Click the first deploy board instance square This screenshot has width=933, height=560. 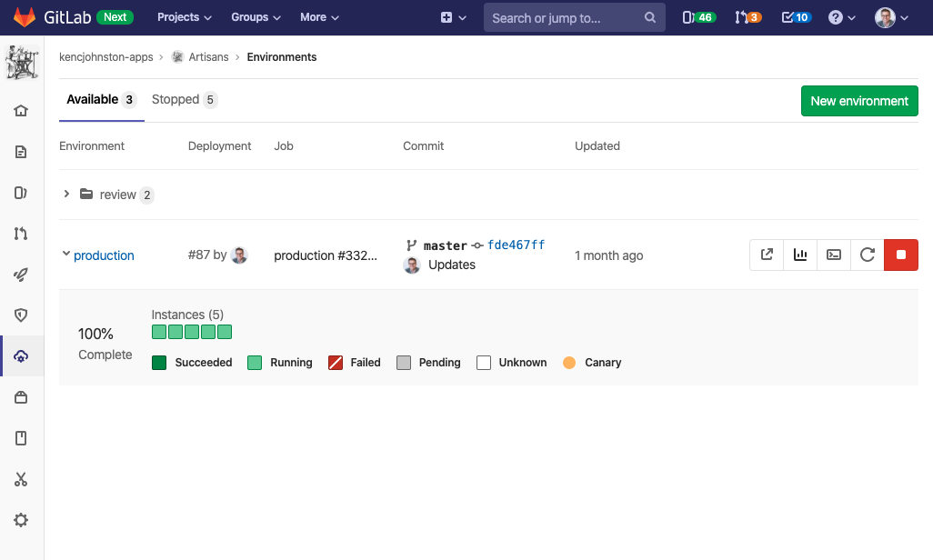(x=159, y=332)
